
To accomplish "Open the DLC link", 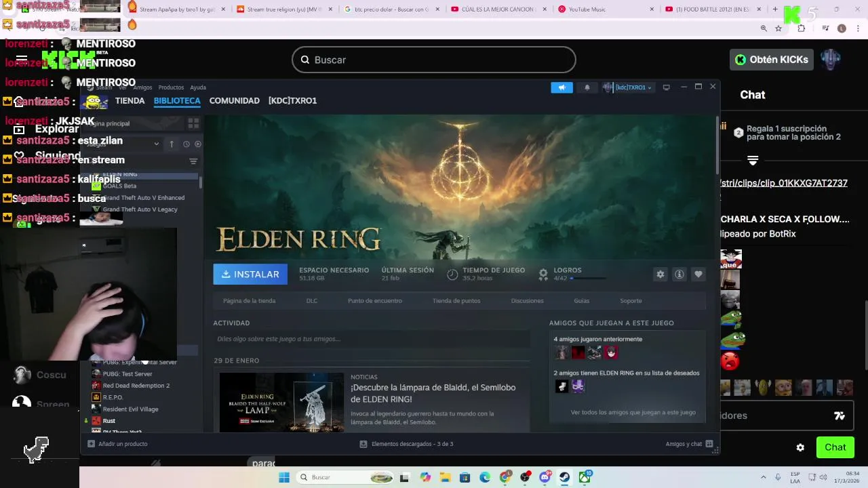I will click(x=312, y=301).
